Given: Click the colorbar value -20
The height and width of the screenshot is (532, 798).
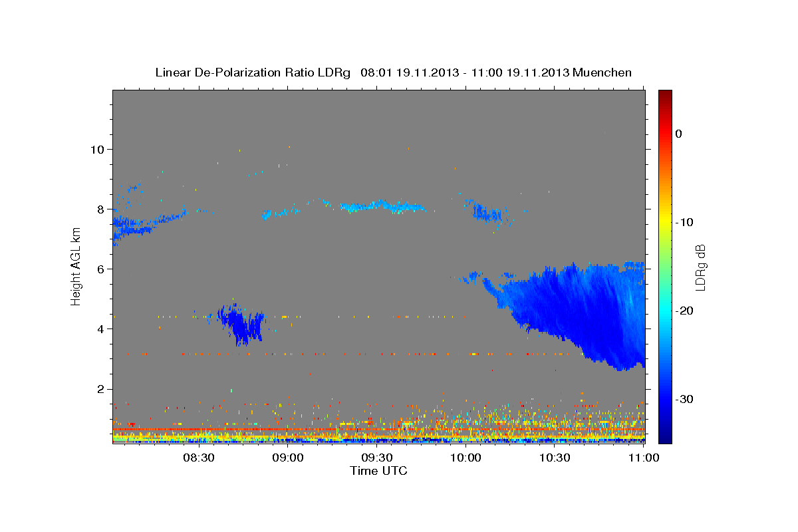Looking at the screenshot, I should coord(684,311).
